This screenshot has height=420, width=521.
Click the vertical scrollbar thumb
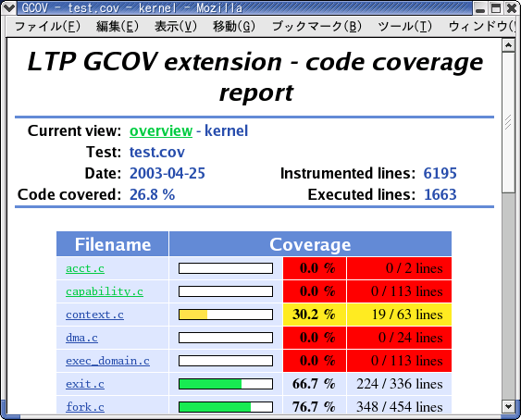tap(508, 122)
